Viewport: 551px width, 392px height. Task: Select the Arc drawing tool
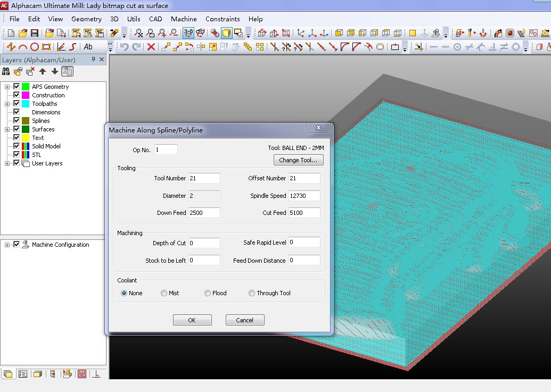tap(23, 47)
